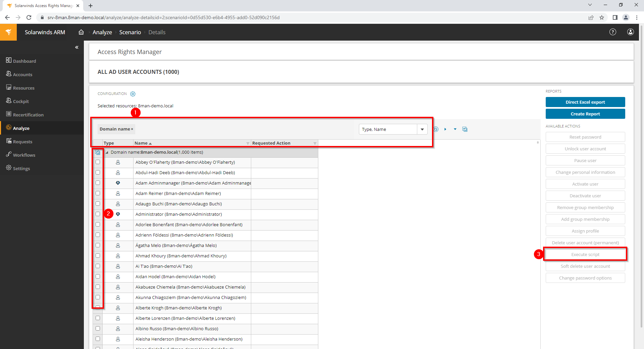
Task: Click the Create Report button
Action: 585,114
